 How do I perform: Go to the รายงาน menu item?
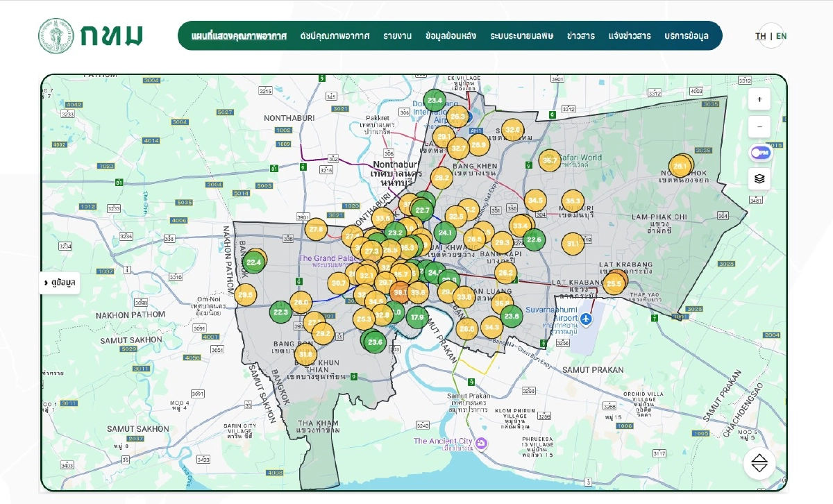pos(397,36)
